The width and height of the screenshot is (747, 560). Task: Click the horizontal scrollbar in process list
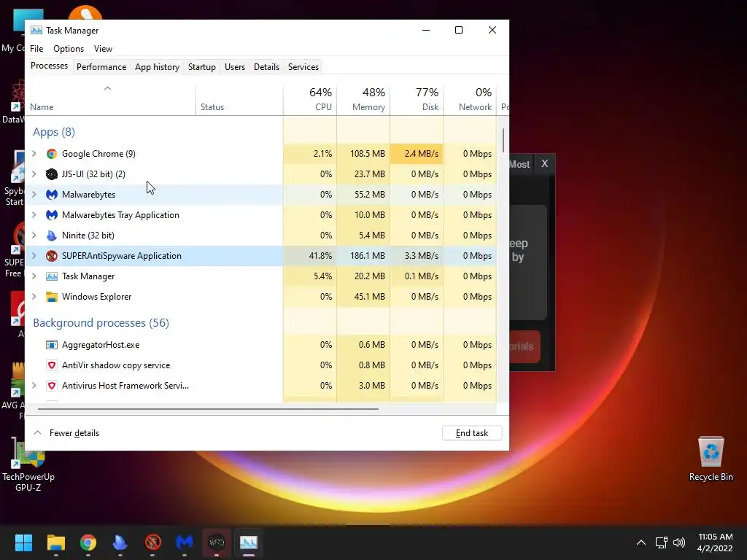tap(208, 408)
